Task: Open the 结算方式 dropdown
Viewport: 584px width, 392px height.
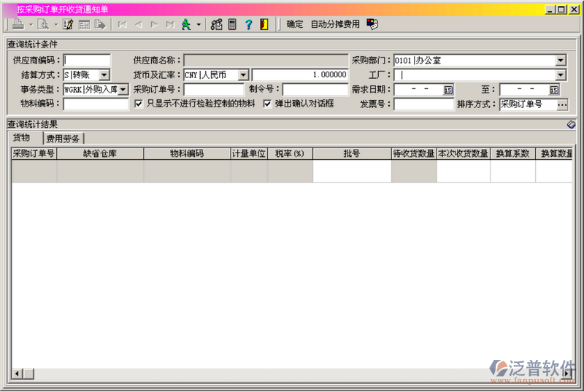Action: (x=104, y=75)
